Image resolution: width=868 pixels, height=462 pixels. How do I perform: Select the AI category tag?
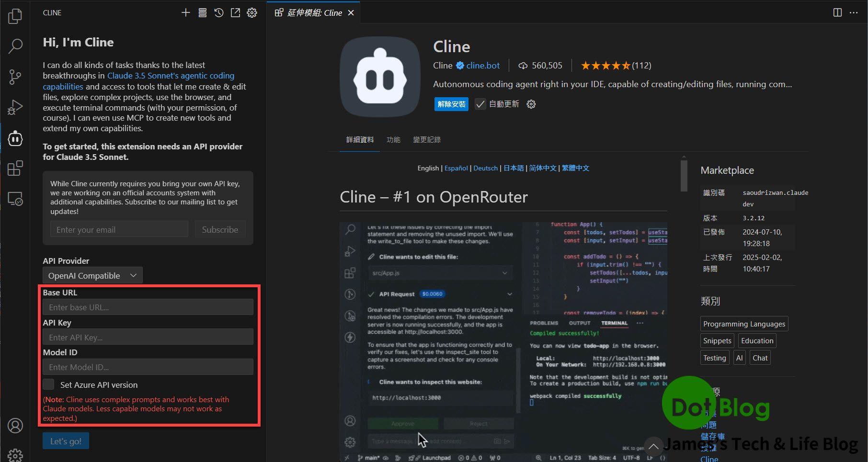click(739, 358)
